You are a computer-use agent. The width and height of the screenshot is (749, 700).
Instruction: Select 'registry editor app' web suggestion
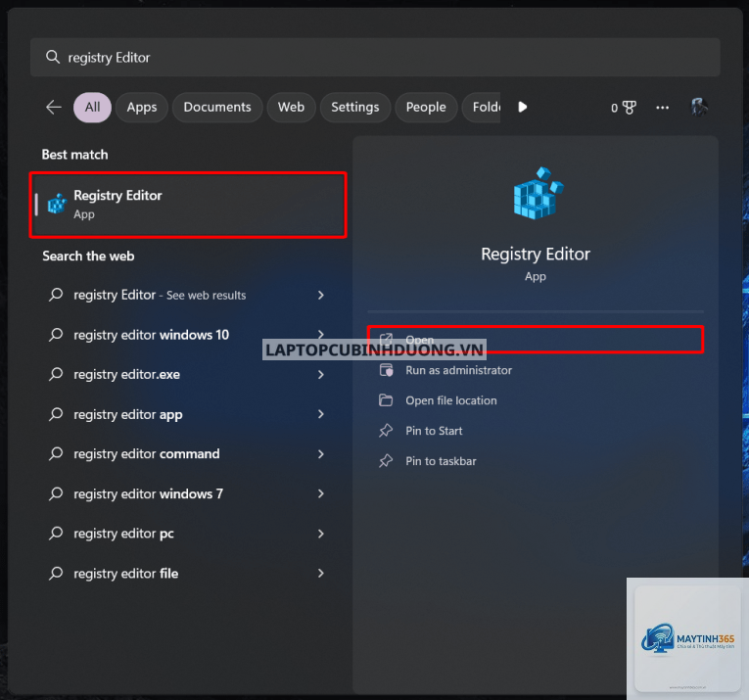coord(188,414)
